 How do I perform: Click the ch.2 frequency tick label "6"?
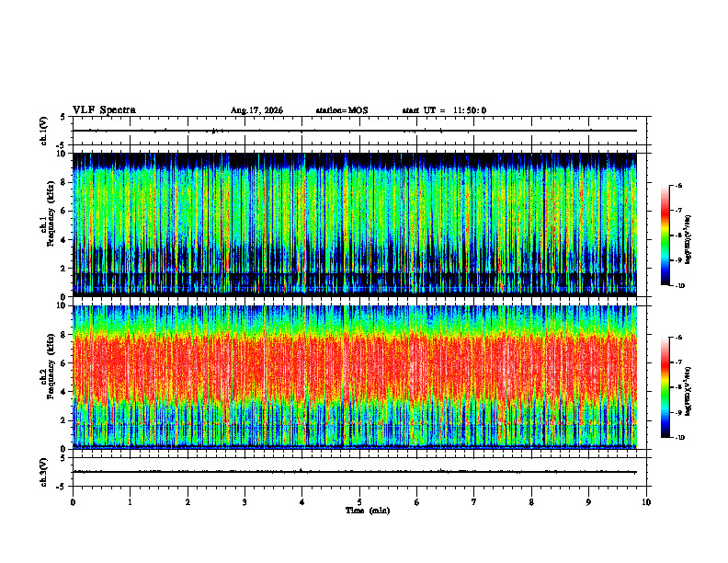click(64, 363)
